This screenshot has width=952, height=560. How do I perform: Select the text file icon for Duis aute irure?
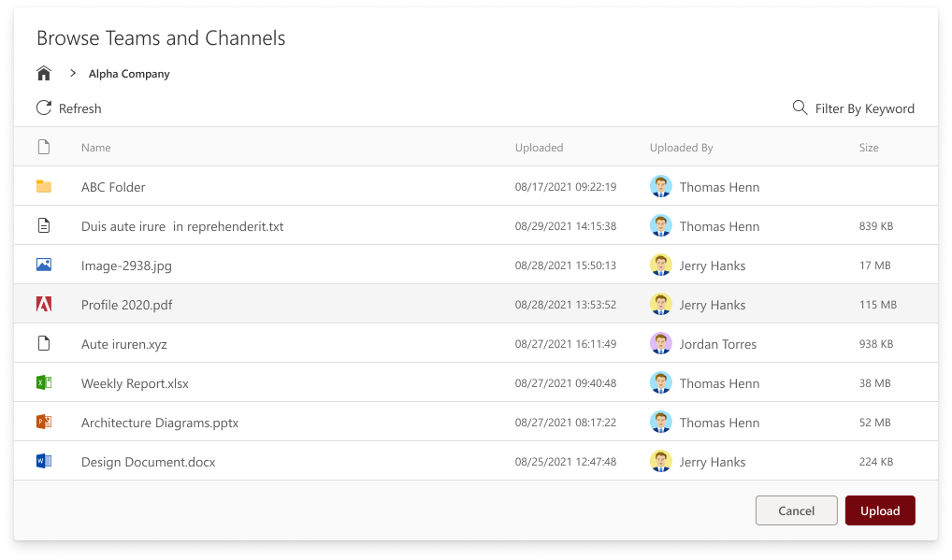[x=44, y=225]
